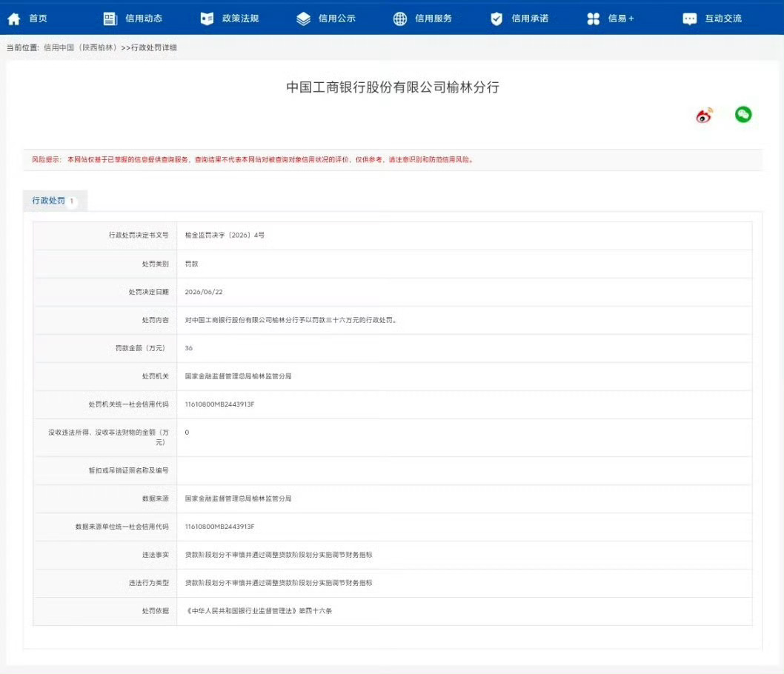Image resolution: width=784 pixels, height=674 pixels.
Task: Click the fine amount value 36
Action: (x=188, y=348)
